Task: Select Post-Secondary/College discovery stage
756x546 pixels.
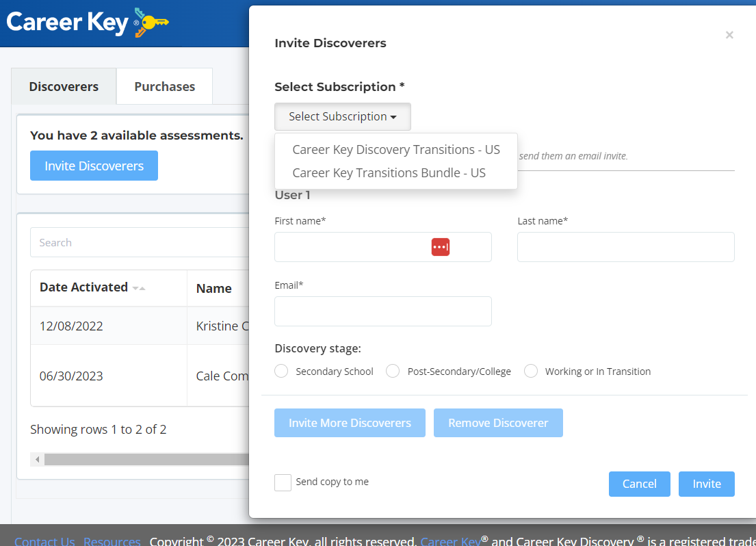Action: (393, 371)
